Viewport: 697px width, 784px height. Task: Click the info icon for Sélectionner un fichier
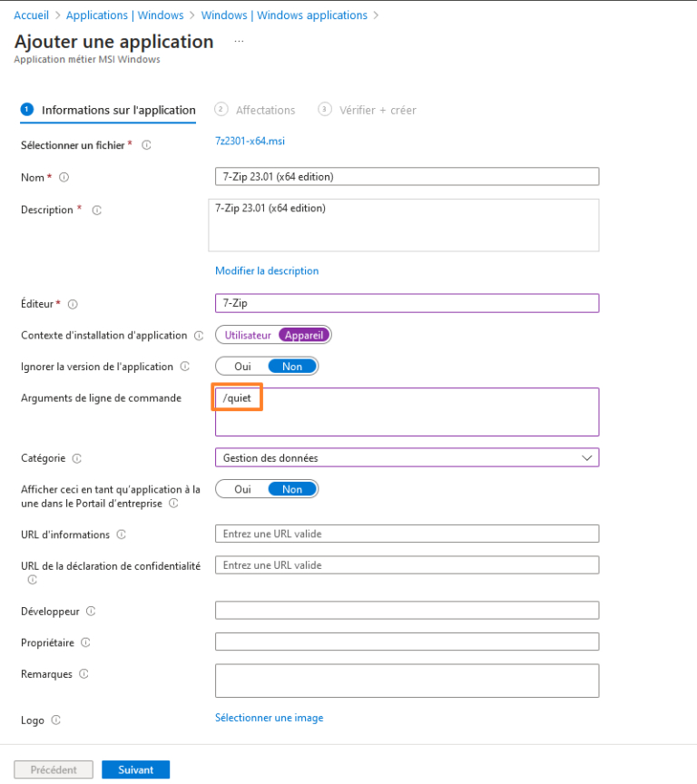point(146,142)
